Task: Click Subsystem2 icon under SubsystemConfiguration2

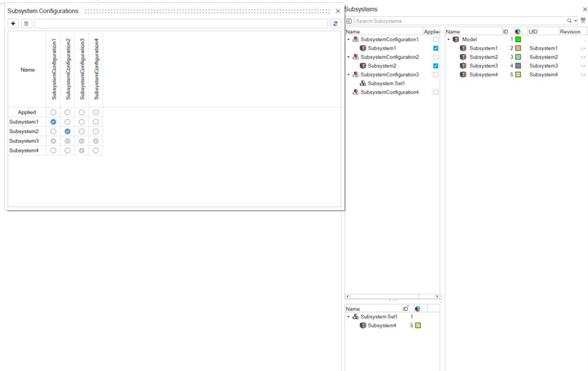Action: [x=362, y=66]
